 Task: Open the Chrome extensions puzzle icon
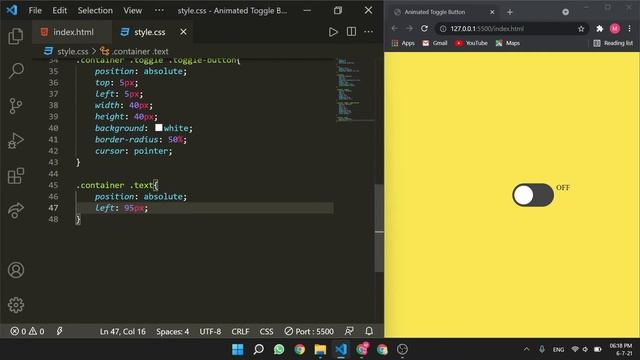click(x=599, y=29)
